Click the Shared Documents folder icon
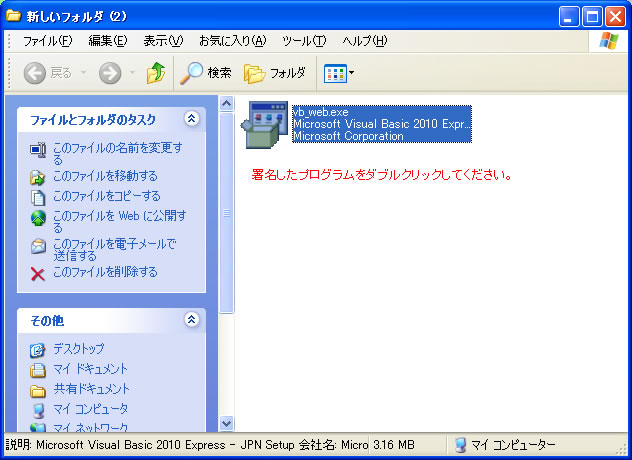The height and width of the screenshot is (460, 632). pyautogui.click(x=38, y=390)
